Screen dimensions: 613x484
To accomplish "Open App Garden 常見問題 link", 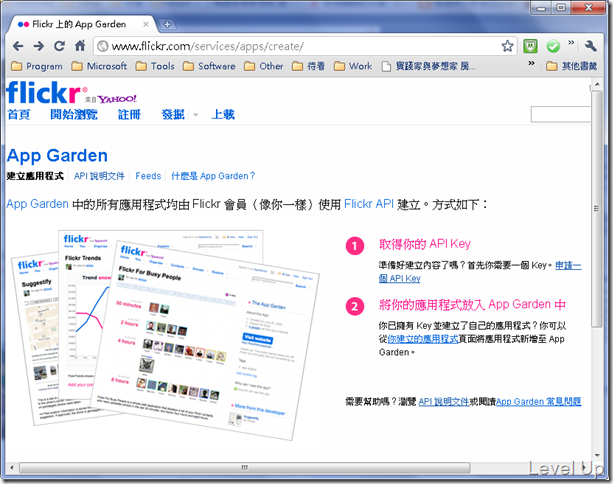I will click(x=539, y=402).
